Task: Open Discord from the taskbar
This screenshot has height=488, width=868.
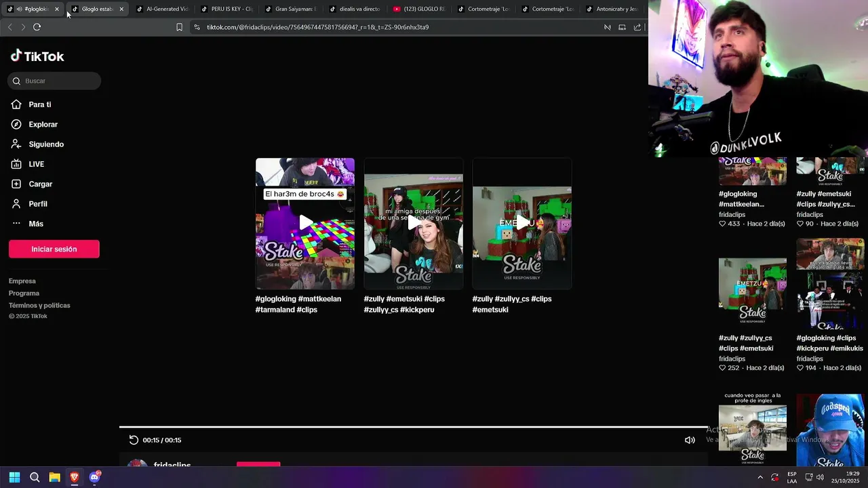Action: click(95, 477)
